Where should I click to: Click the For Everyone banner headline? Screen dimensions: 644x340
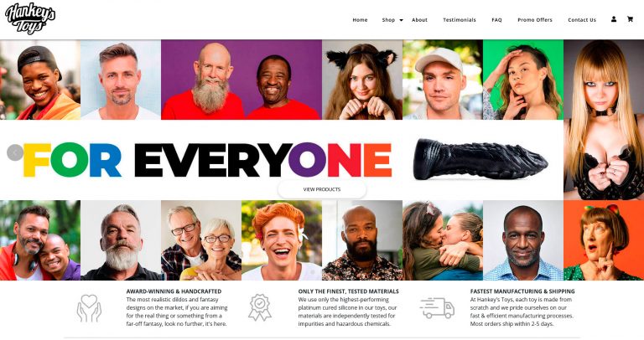(x=207, y=160)
